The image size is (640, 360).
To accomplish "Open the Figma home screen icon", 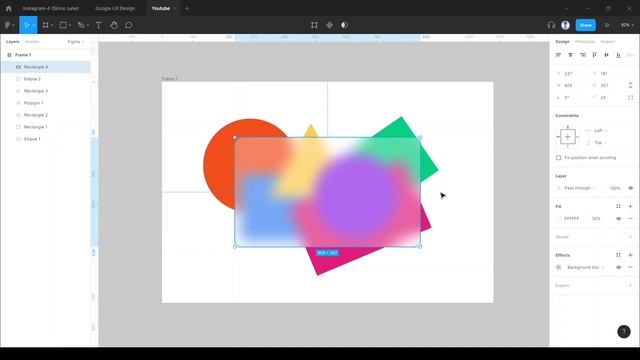I will pyautogui.click(x=9, y=8).
